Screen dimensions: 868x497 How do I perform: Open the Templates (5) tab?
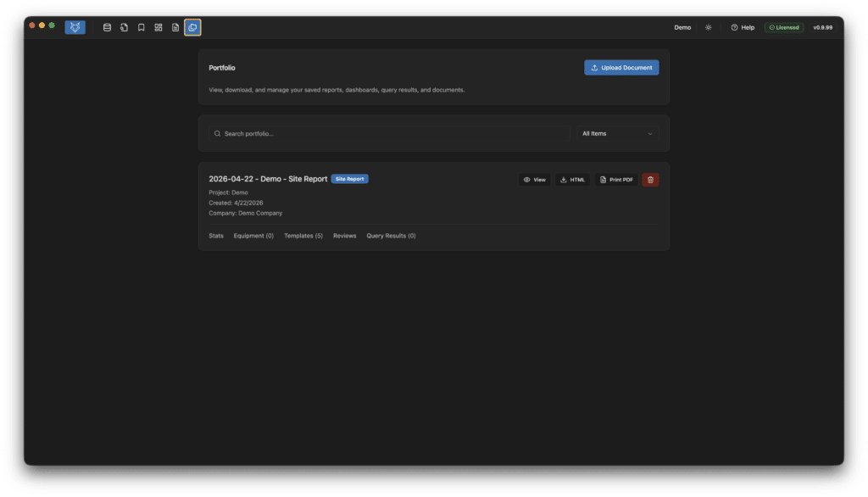pos(303,236)
